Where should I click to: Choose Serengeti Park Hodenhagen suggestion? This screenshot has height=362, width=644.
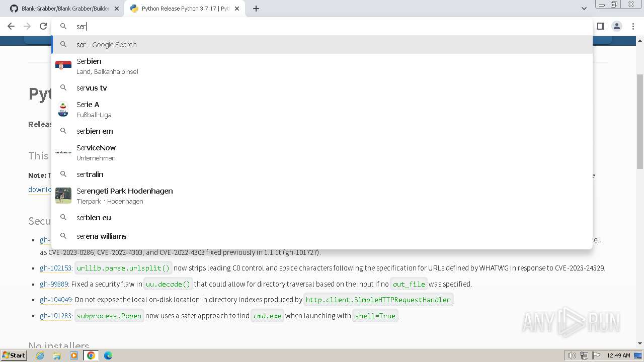tap(322, 196)
